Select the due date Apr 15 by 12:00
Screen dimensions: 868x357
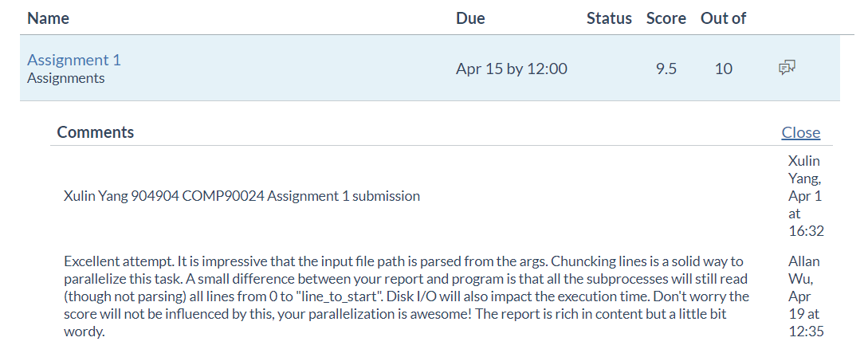click(x=512, y=69)
